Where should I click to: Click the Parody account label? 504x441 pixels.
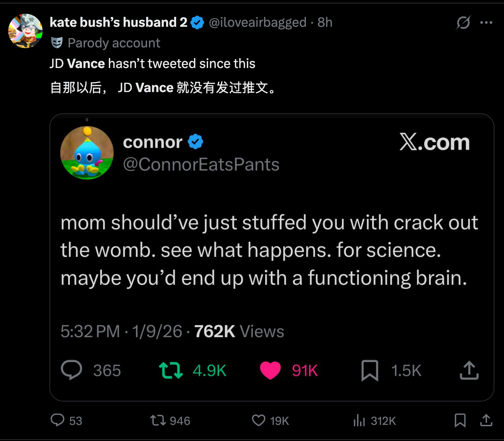tap(114, 43)
